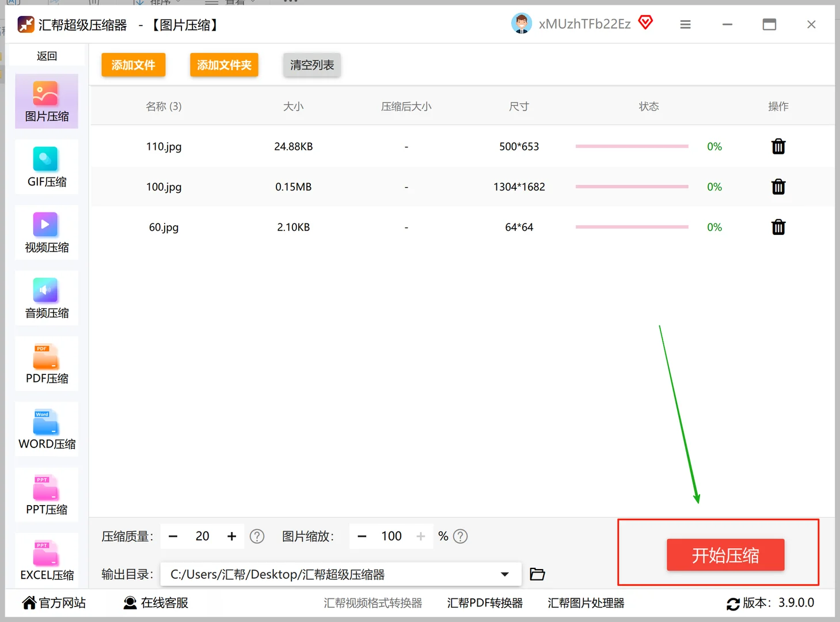This screenshot has height=622, width=840.
Task: Increase 图片缩放 with the plus button
Action: pos(421,536)
